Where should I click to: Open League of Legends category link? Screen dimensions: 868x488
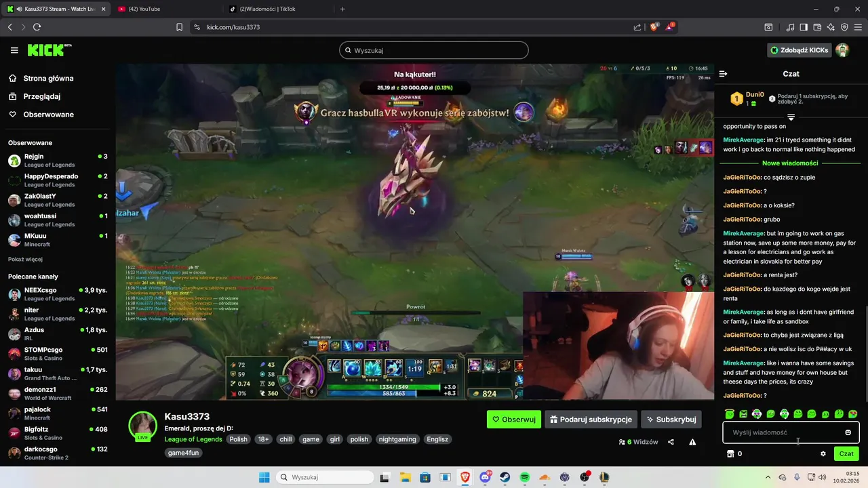click(193, 439)
